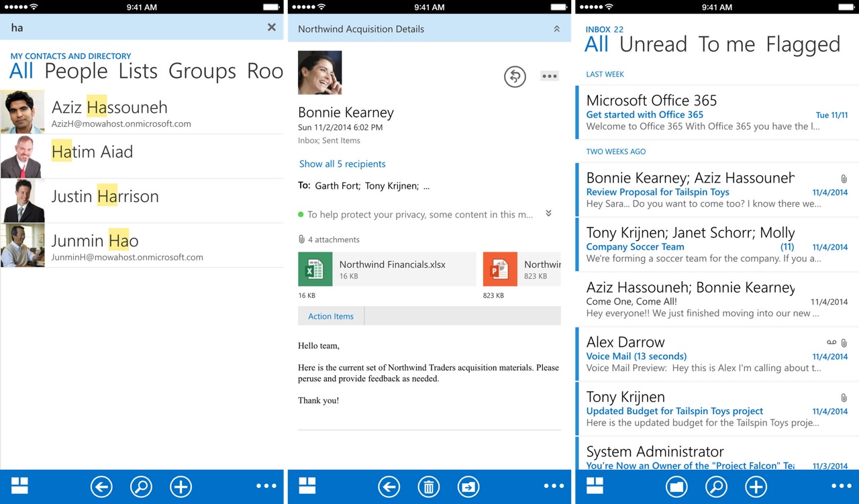Viewport: 859px width, 504px height.
Task: Tap Junmin Hao's profile photo
Action: coord(22,246)
